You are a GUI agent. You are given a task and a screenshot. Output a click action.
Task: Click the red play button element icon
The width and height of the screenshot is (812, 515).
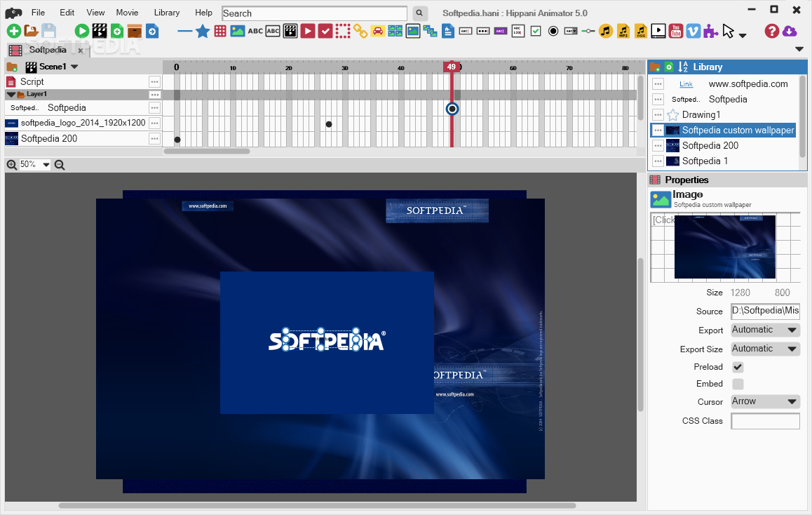coord(308,31)
